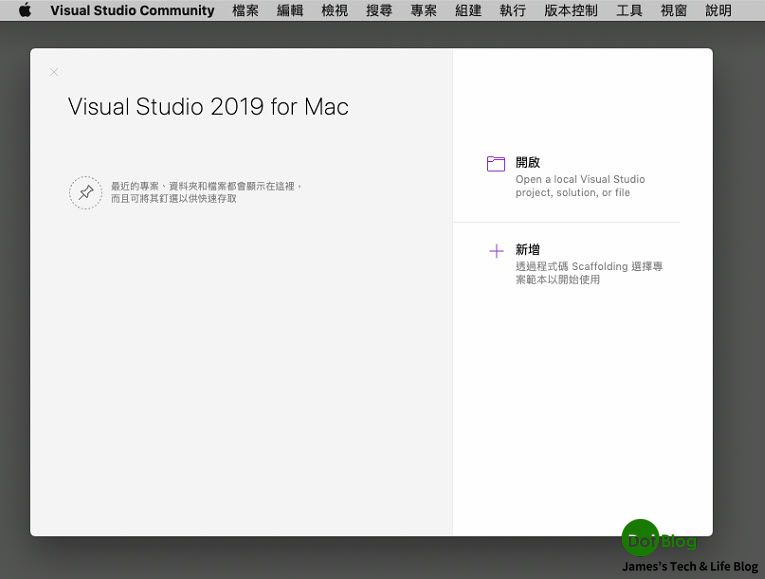This screenshot has width=765, height=579.
Task: Click 'Open a local Visual Studio project' description
Action: (580, 186)
